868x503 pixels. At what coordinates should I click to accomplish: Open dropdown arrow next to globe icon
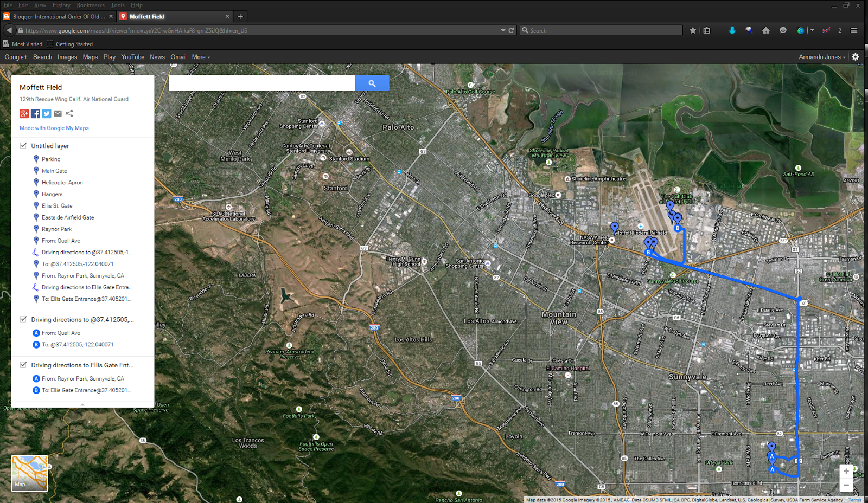coord(812,30)
